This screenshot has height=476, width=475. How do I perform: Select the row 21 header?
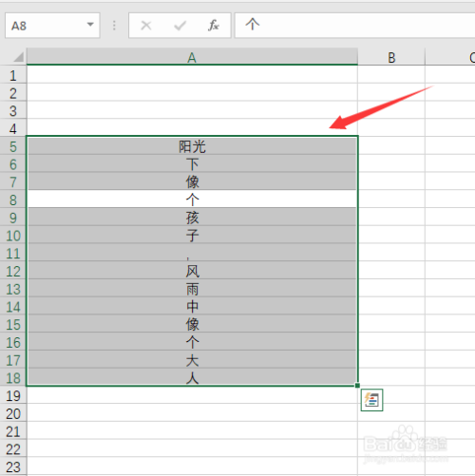[13, 431]
